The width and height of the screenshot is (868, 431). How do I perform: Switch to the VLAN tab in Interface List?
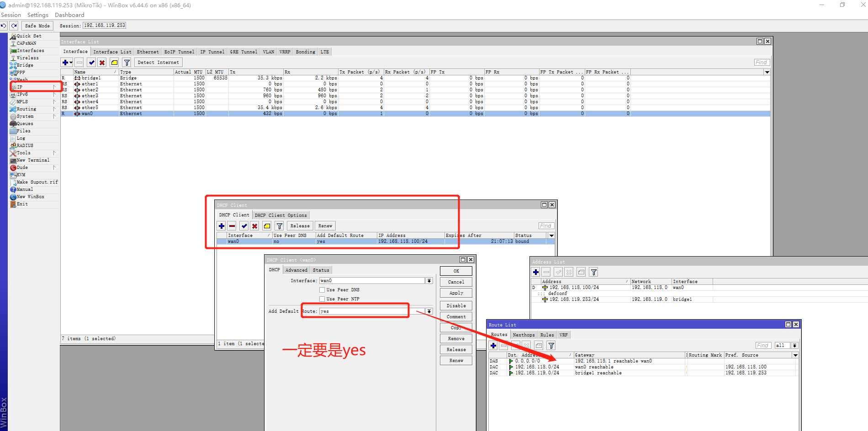pos(269,52)
